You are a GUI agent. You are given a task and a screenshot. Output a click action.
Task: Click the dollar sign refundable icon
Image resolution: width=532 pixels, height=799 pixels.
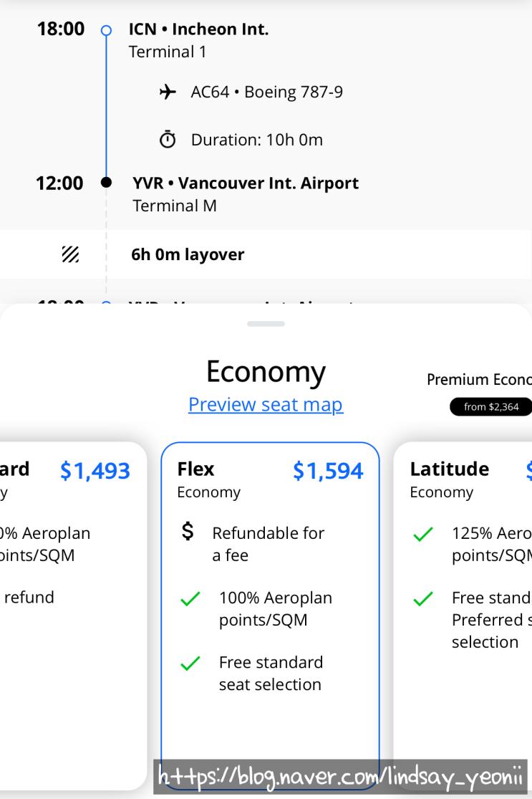(188, 532)
